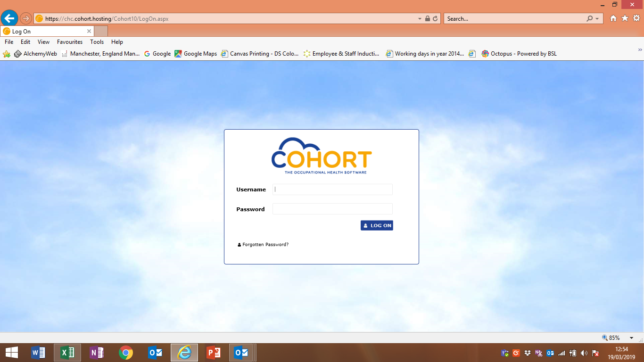Open the Google Maps bookmark
Viewport: 644px width, 362px height.
click(x=196, y=54)
